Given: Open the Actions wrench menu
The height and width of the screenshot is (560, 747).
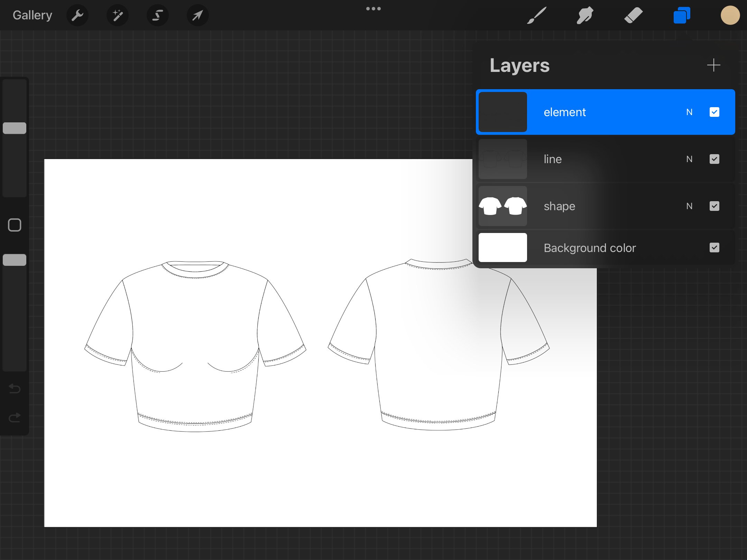Looking at the screenshot, I should (77, 15).
